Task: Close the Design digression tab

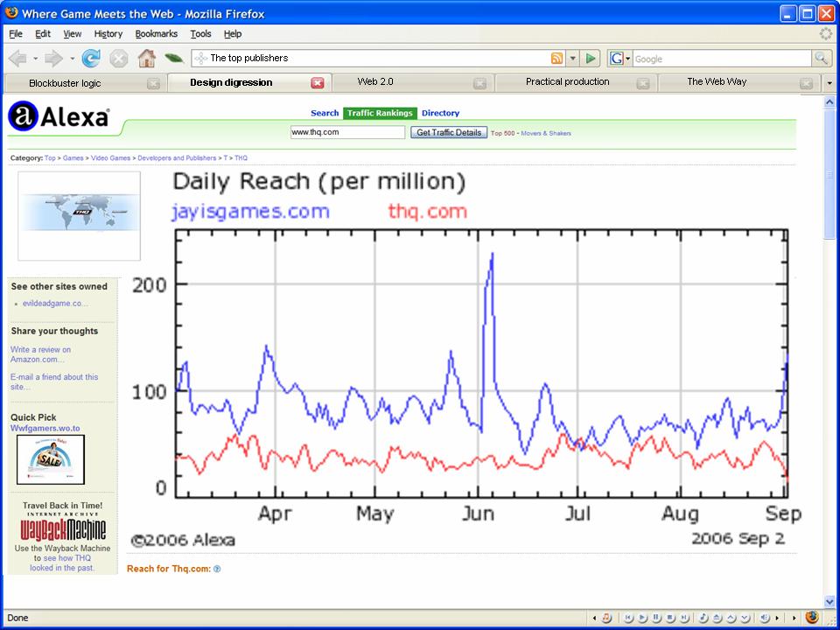Action: (x=318, y=82)
